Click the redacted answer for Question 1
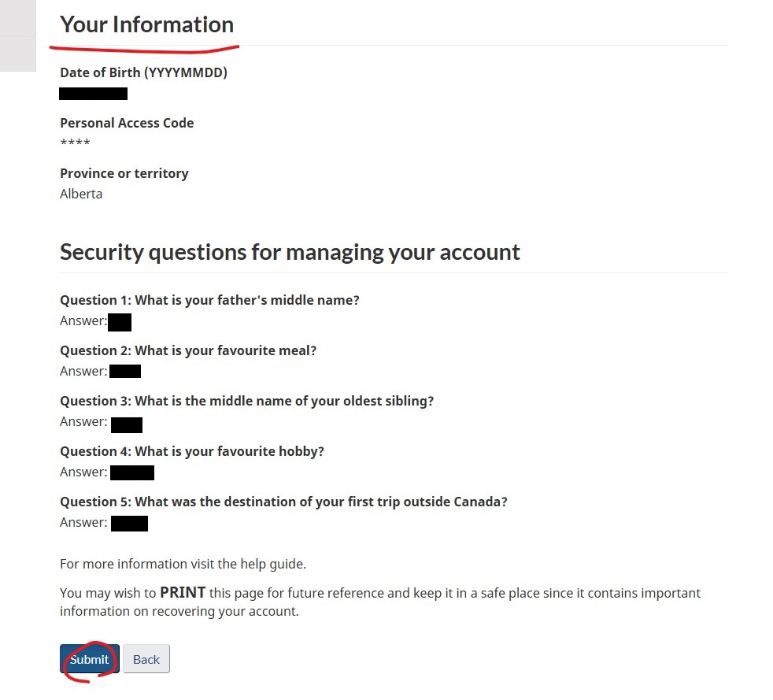Screen dimensions: 773x700 coord(120,322)
